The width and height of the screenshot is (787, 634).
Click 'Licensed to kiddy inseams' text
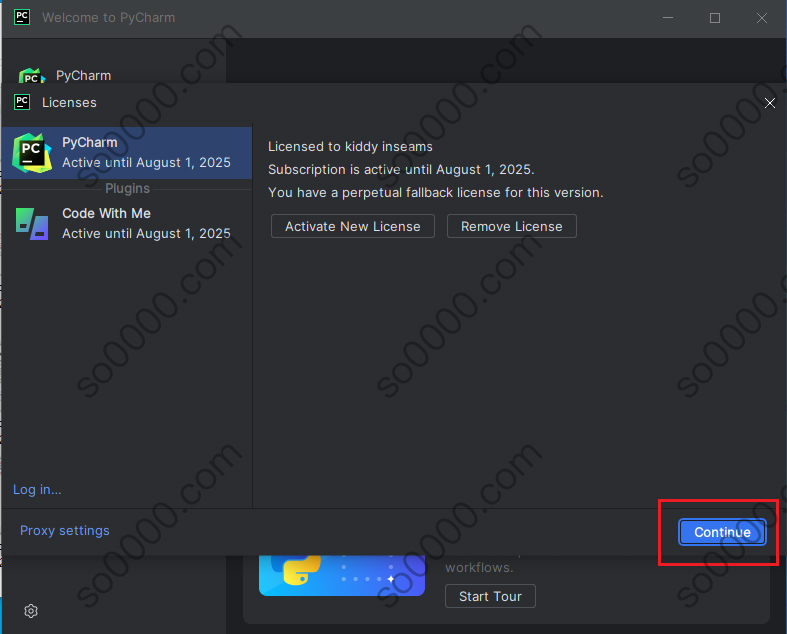click(x=350, y=147)
